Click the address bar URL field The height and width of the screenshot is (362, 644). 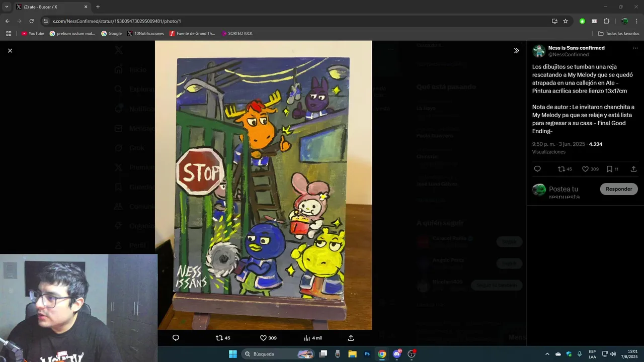click(x=297, y=21)
